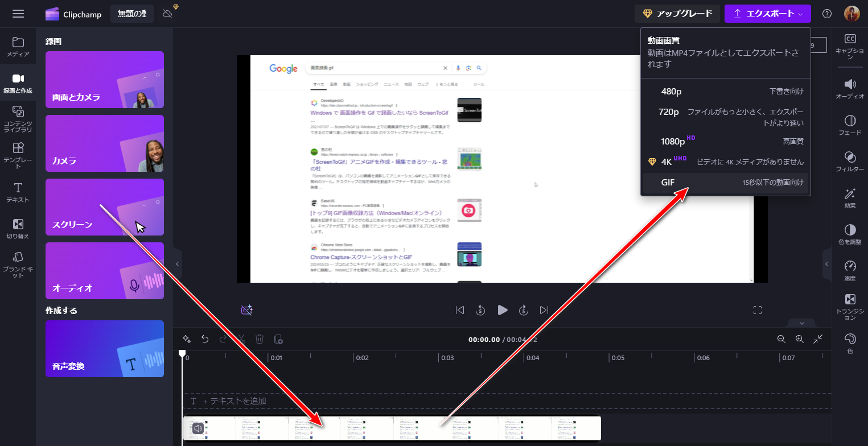Click 0:04 mark on timeline ruler

tap(533, 358)
